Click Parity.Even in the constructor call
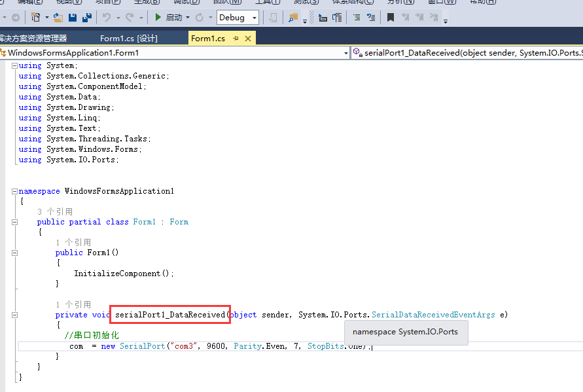This screenshot has width=583, height=392. tap(259, 346)
